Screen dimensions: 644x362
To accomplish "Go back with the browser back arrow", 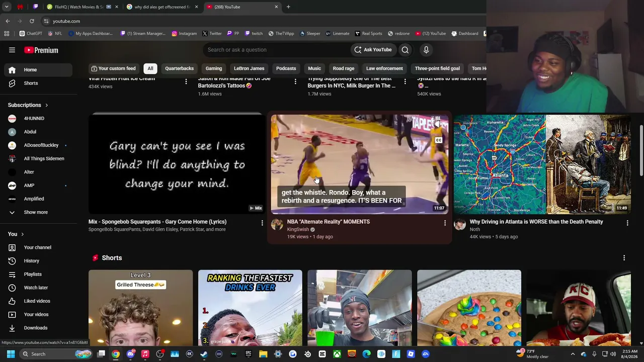I will 8,21.
